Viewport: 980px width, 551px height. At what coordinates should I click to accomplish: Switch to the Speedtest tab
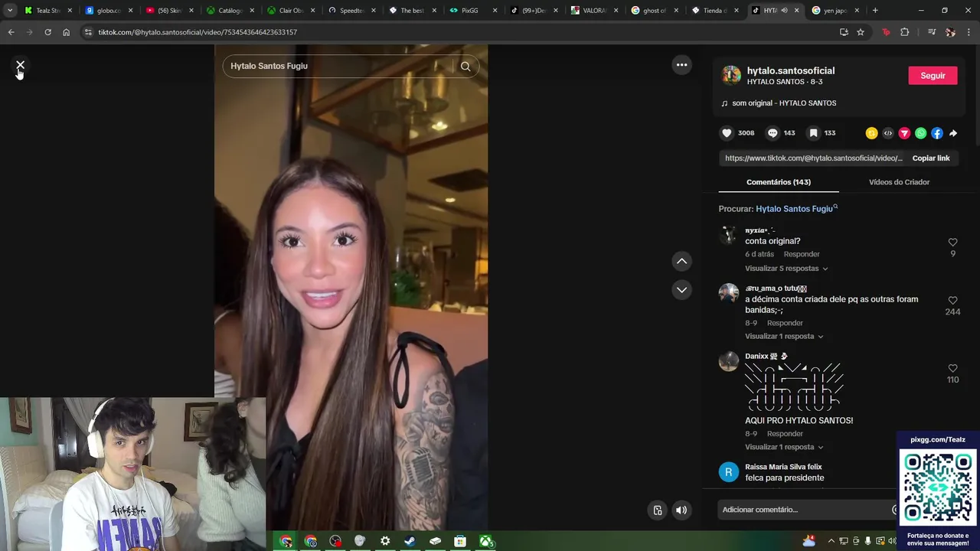[x=351, y=11]
